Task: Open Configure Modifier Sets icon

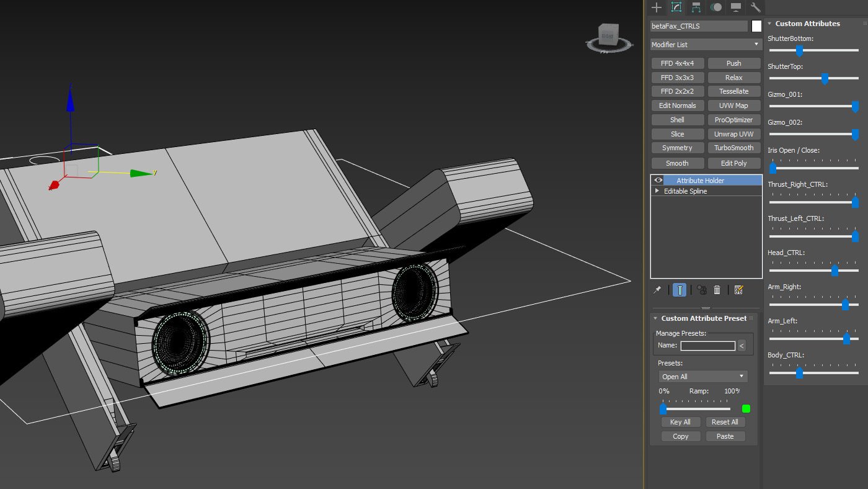Action: [x=738, y=290]
